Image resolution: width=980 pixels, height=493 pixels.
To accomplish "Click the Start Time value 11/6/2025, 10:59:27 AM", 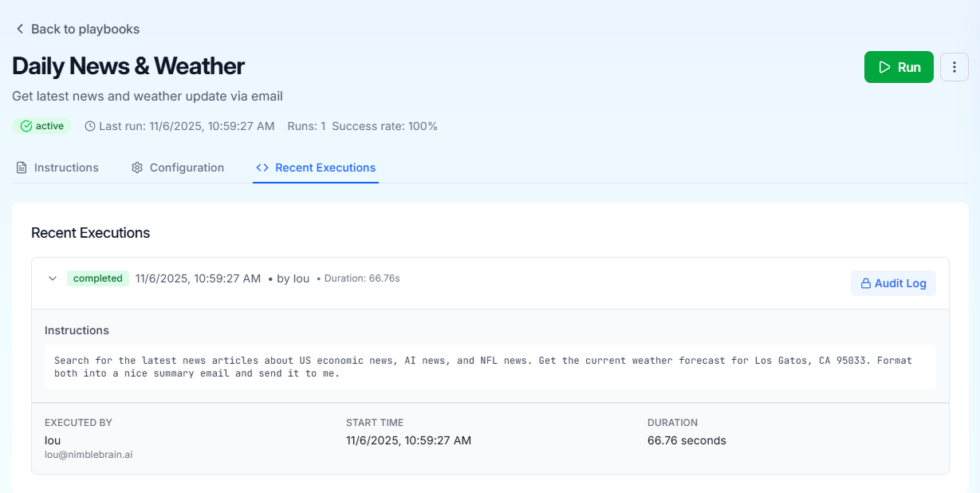I will pyautogui.click(x=408, y=440).
